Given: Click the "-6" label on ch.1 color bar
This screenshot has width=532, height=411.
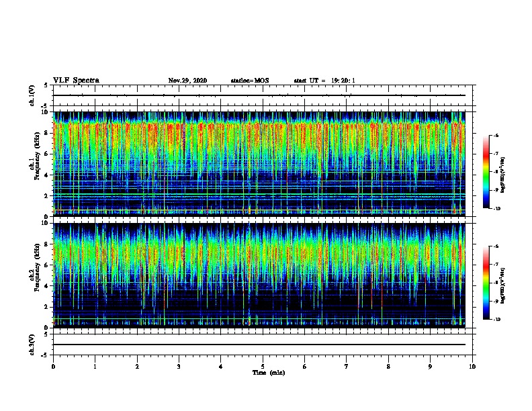Looking at the screenshot, I should 496,136.
